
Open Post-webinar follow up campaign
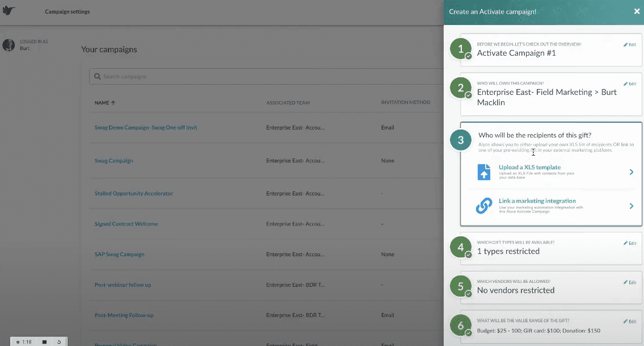123,285
